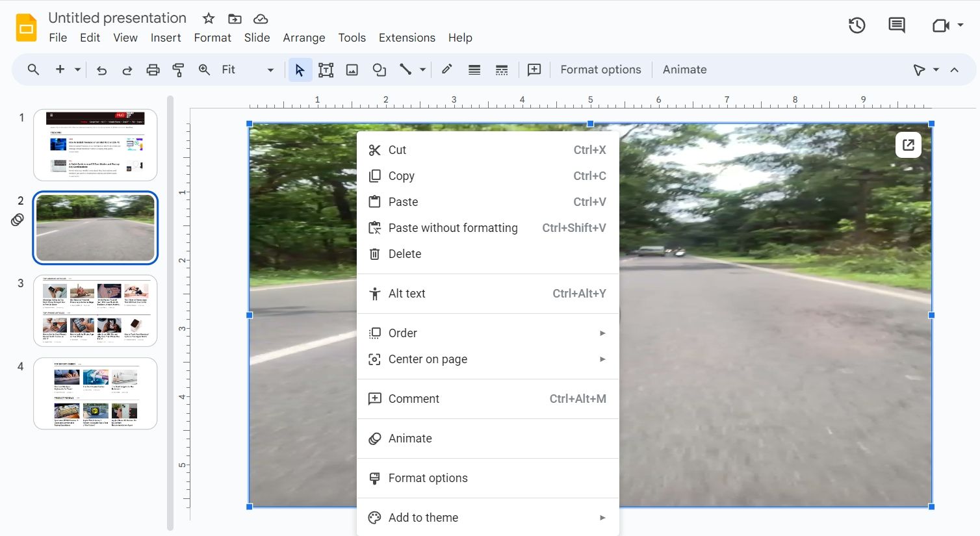Click the Redo icon

tap(127, 69)
